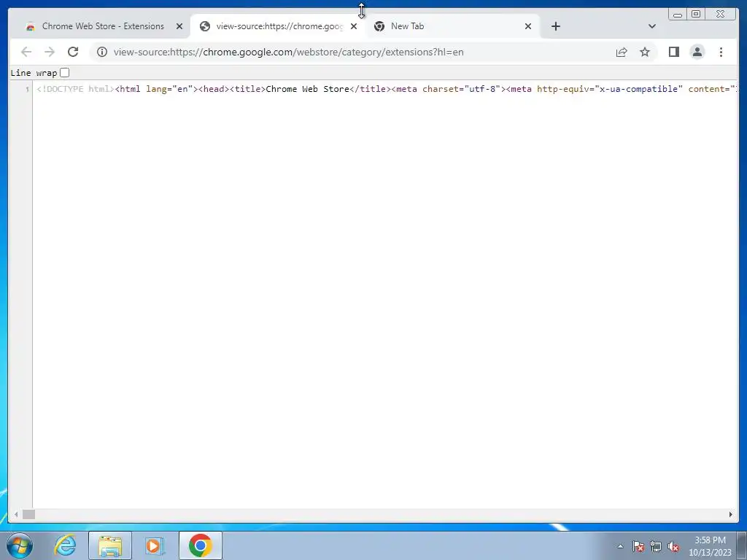Close the New Tab tab

[x=528, y=26]
